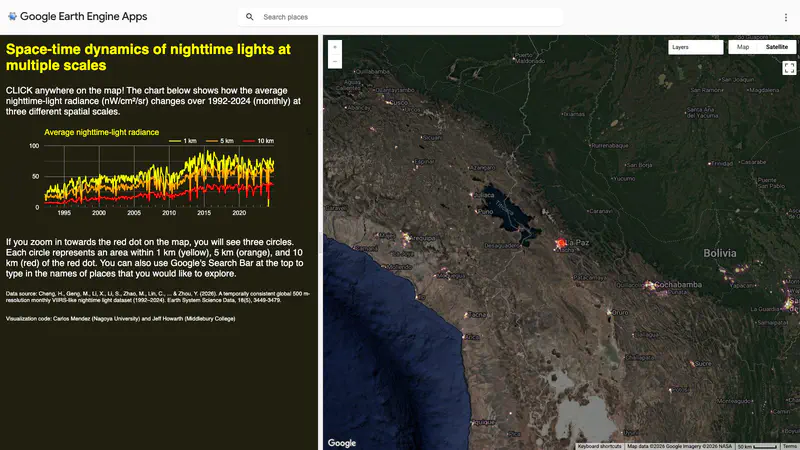
Task: Toggle fullscreen map view
Action: coord(789,68)
